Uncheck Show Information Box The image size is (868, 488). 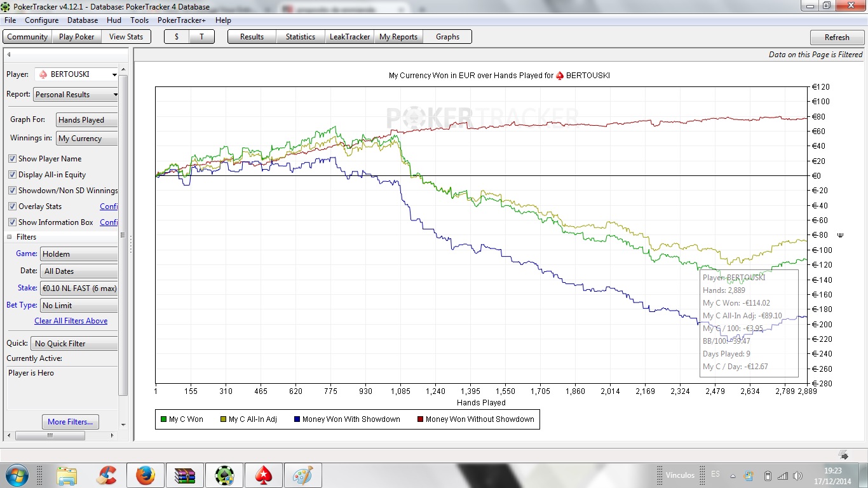(x=12, y=222)
